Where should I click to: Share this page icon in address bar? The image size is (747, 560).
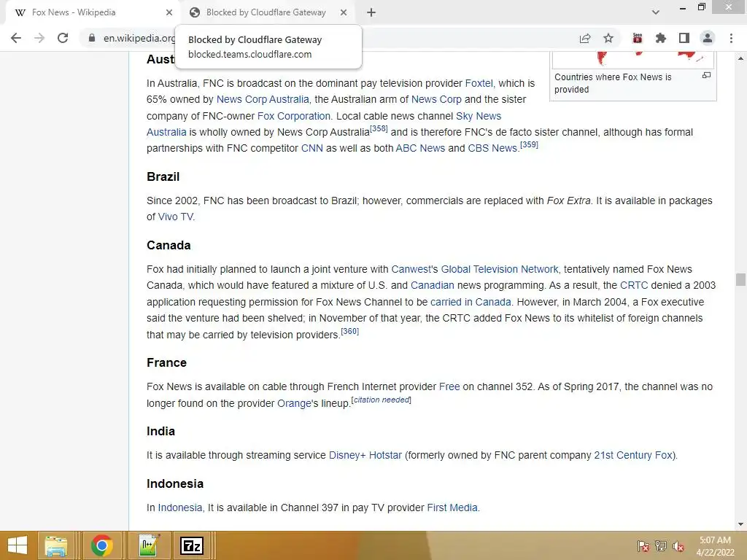click(x=585, y=38)
